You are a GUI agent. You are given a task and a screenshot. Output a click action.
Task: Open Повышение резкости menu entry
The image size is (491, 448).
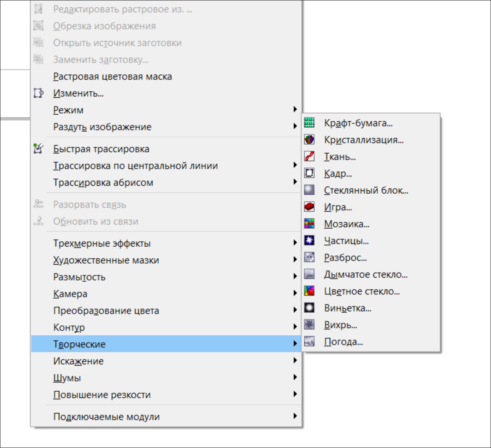coord(102,395)
